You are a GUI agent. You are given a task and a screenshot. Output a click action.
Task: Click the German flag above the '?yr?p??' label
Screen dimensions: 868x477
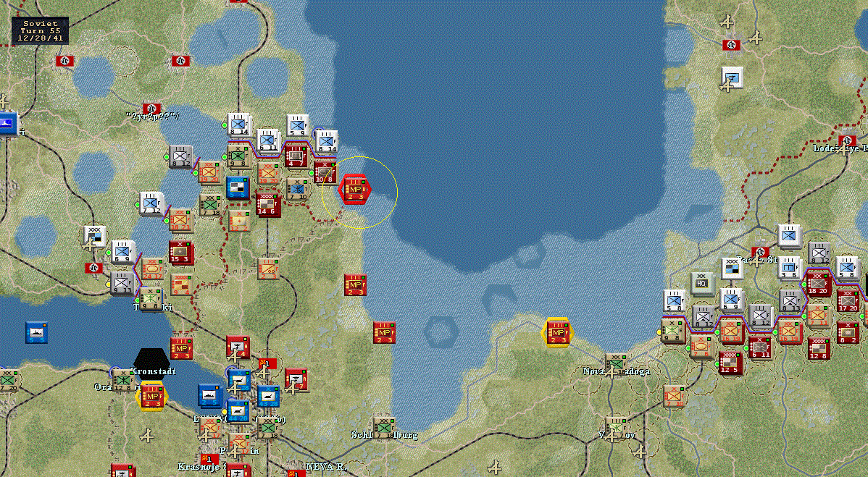click(151, 109)
